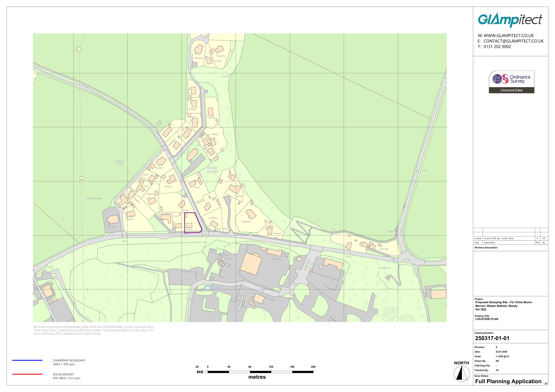
Task: Click the revision date 01.09.25
Action: coord(478,239)
